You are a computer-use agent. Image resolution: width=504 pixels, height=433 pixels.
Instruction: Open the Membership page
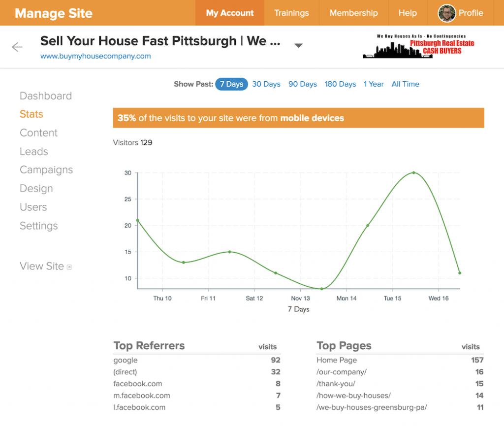pyautogui.click(x=353, y=13)
